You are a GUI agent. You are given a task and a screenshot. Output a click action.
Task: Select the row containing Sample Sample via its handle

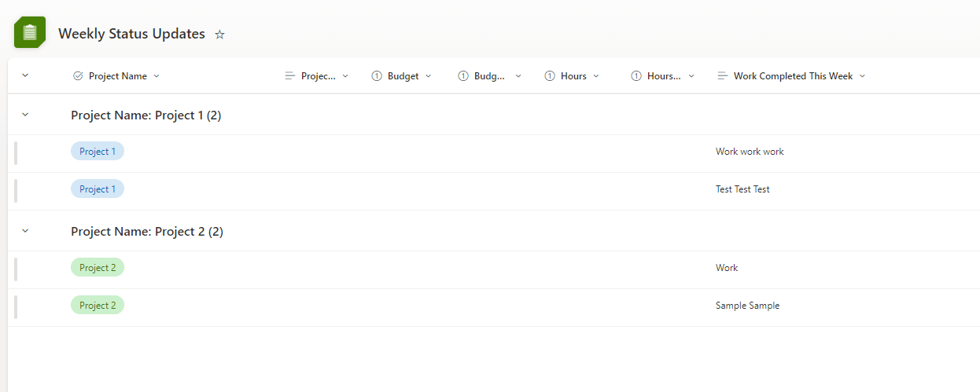click(16, 307)
